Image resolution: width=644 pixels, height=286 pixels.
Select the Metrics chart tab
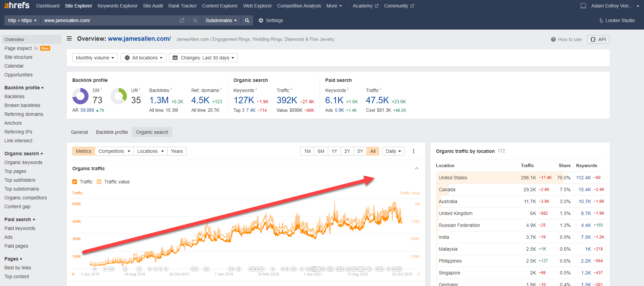83,151
